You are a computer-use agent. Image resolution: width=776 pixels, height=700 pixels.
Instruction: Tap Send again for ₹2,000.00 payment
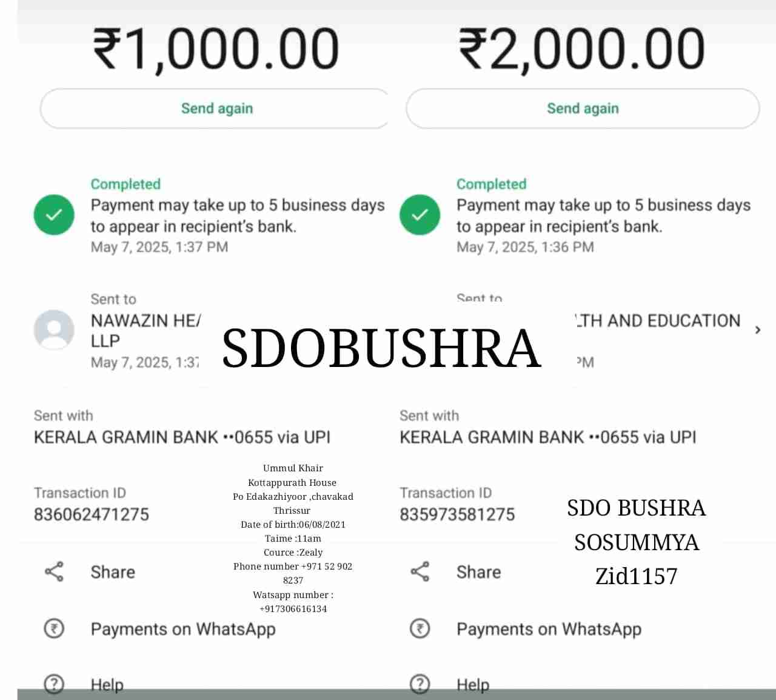pos(583,109)
